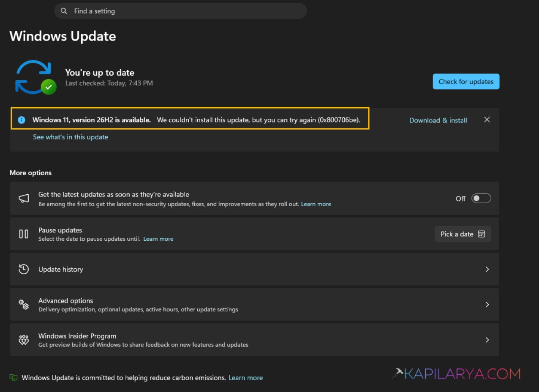Click 'Get preview builds of Windows' description

point(143,345)
